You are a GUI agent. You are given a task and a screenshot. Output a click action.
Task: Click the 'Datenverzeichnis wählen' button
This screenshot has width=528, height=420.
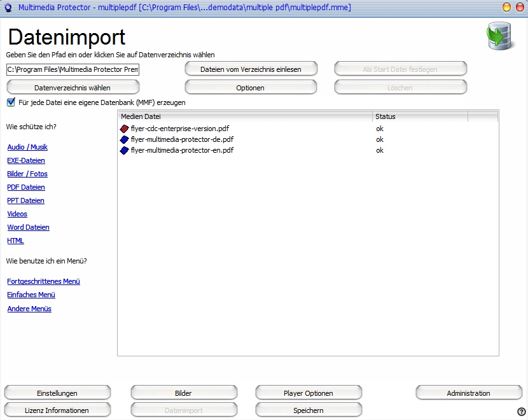(x=73, y=88)
